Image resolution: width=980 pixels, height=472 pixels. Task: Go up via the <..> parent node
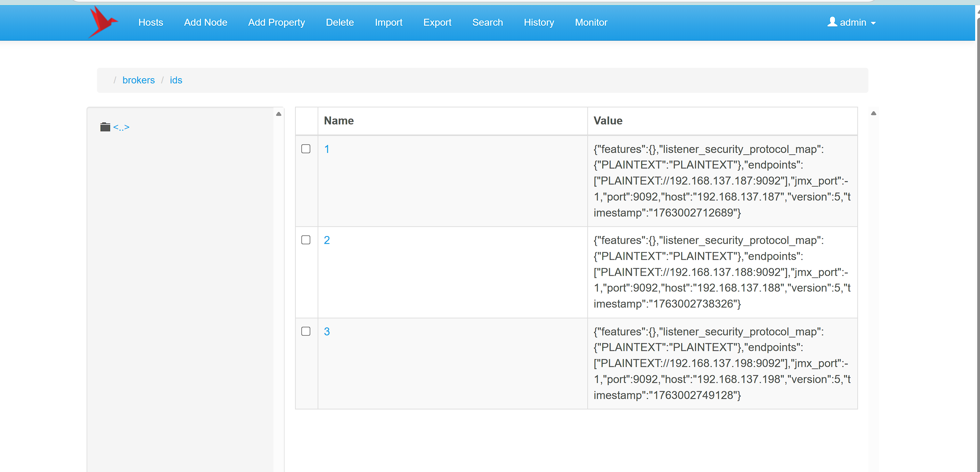[121, 127]
